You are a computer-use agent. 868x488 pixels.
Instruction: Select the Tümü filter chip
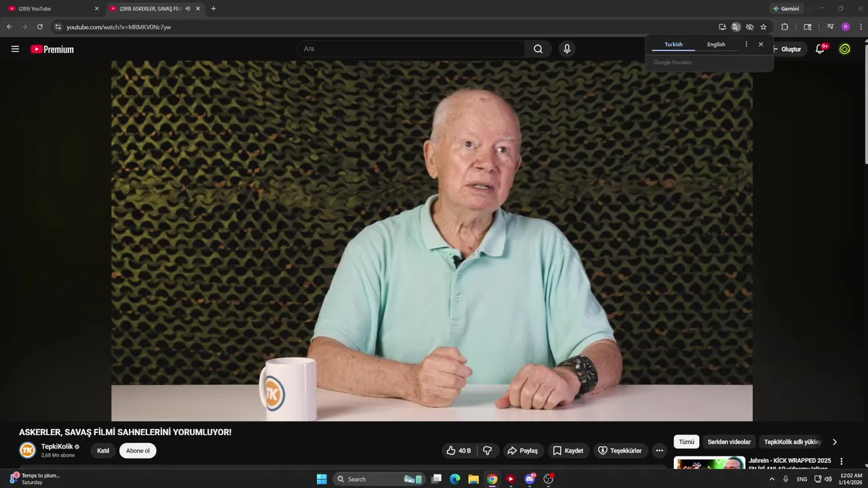686,442
